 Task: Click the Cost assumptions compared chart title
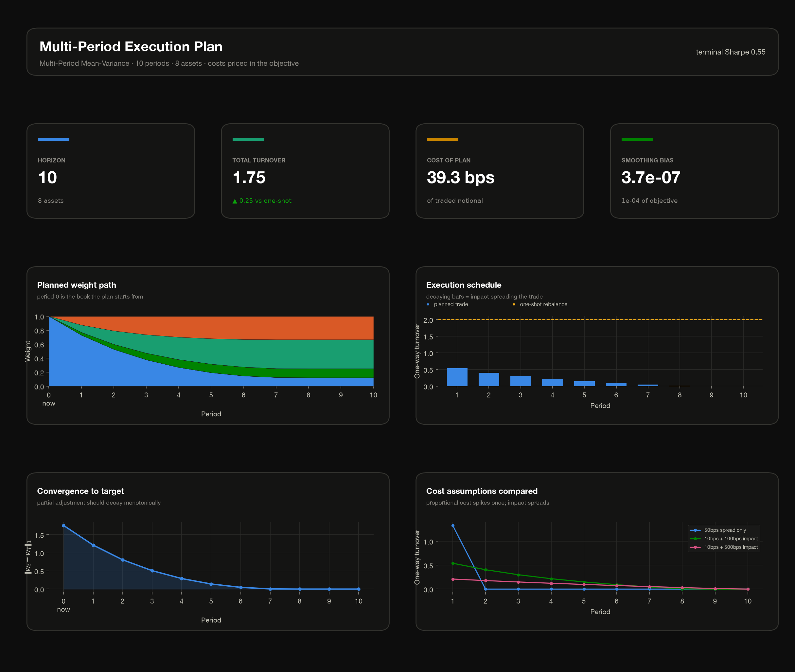tap(482, 491)
